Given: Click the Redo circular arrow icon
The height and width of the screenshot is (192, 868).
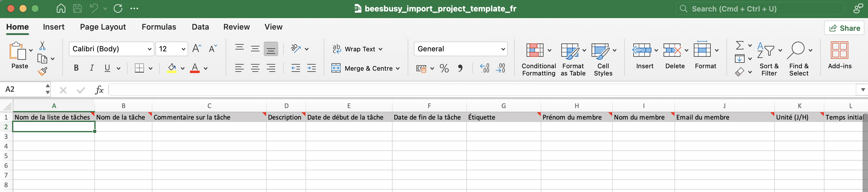Looking at the screenshot, I should coord(118,8).
